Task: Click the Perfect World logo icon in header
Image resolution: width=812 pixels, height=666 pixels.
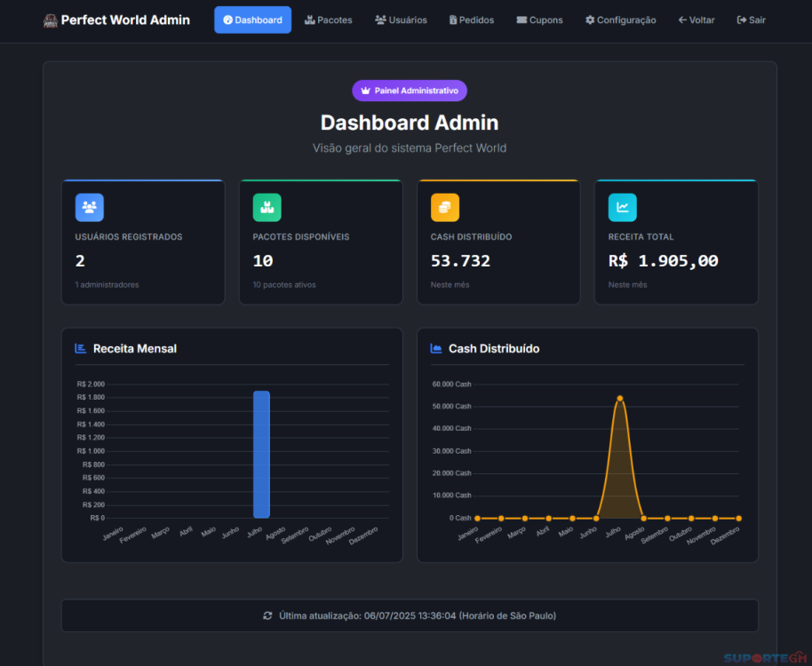Action: click(x=50, y=20)
